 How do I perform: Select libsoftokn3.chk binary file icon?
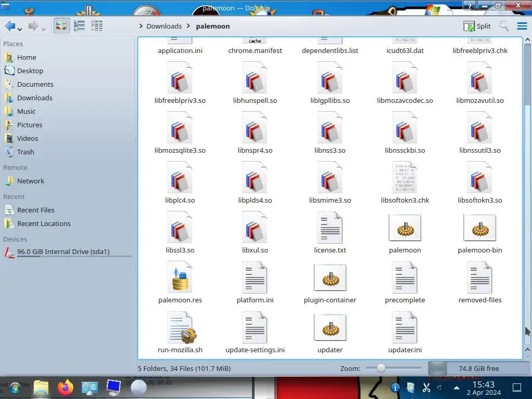pos(405,178)
